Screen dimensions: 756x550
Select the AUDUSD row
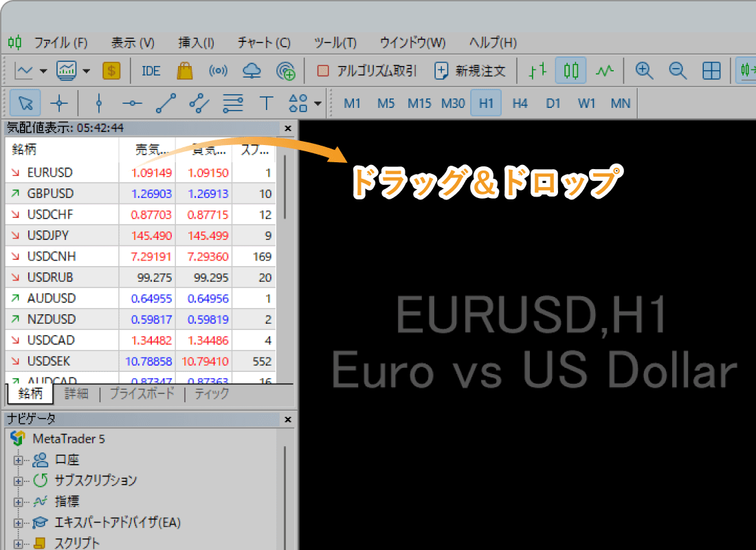click(140, 298)
